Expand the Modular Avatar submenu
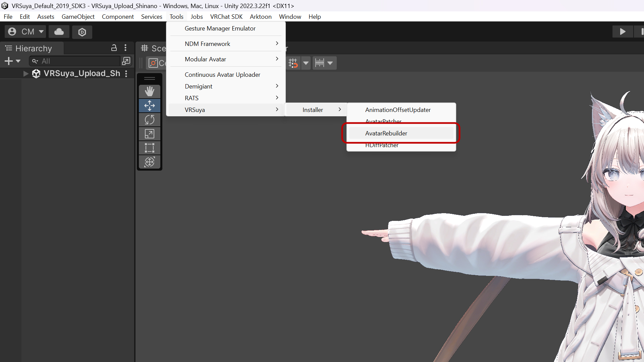 tap(226, 59)
